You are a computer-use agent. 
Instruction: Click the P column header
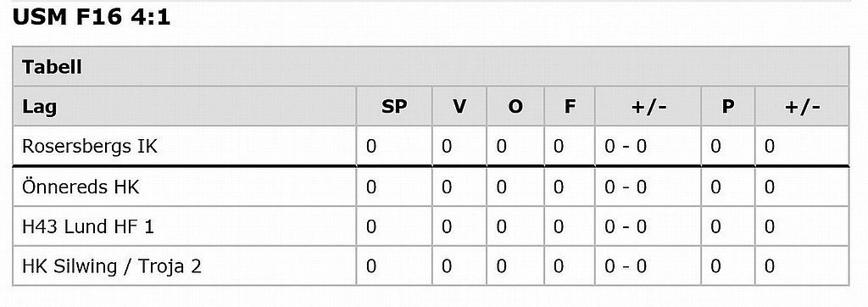tap(728, 106)
